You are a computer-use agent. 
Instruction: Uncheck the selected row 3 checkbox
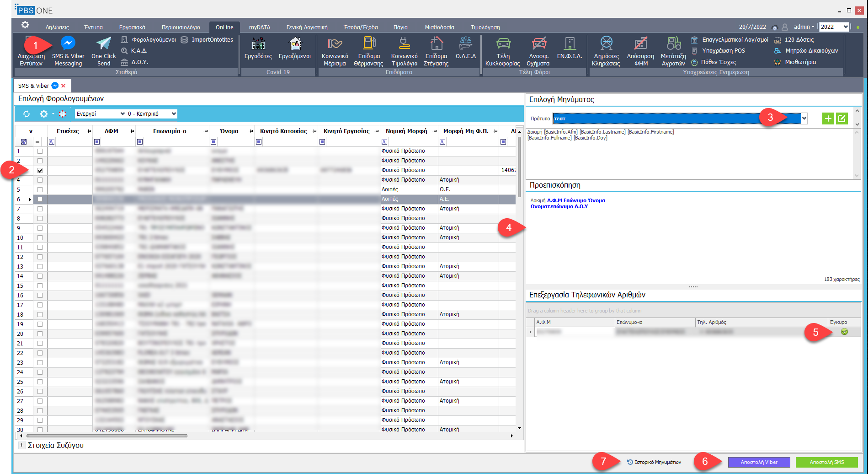tap(40, 171)
